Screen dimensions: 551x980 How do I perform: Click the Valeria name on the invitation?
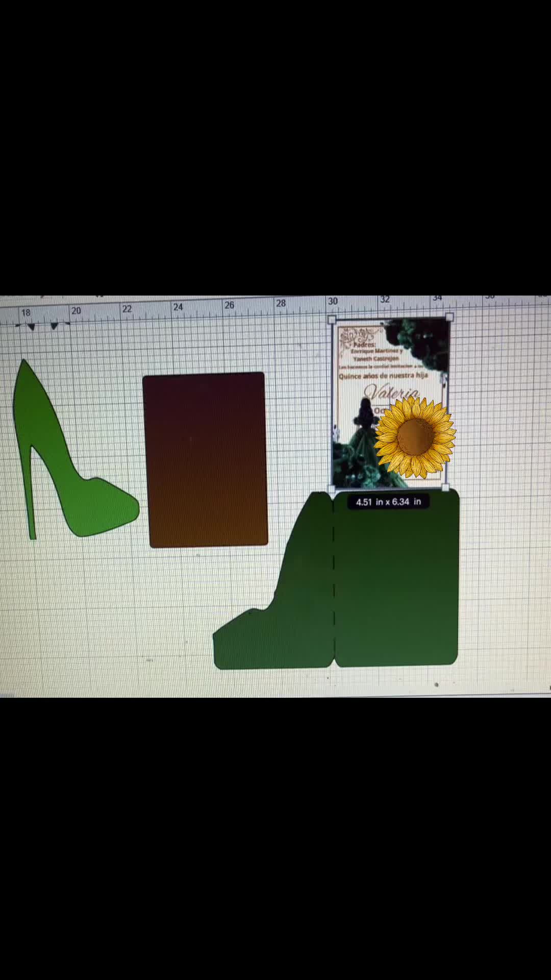point(390,393)
